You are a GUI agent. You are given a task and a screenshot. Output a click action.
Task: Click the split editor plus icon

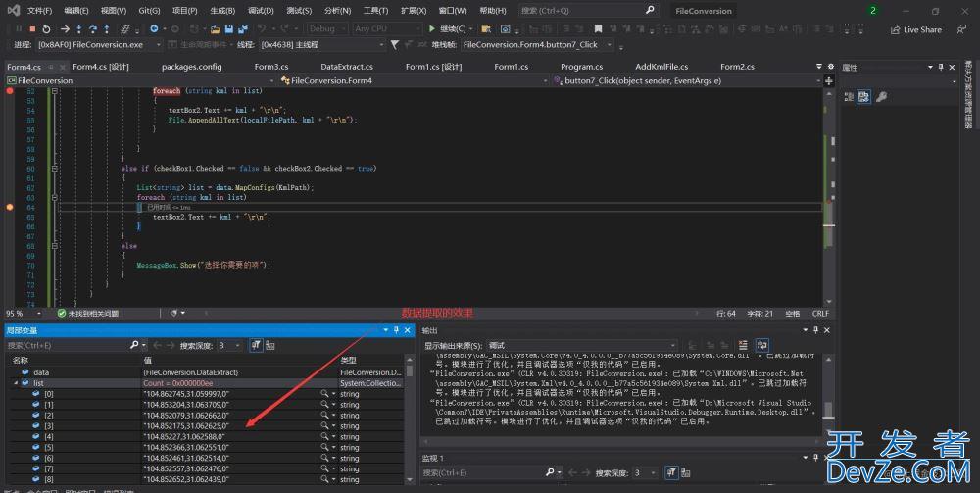pyautogui.click(x=829, y=80)
